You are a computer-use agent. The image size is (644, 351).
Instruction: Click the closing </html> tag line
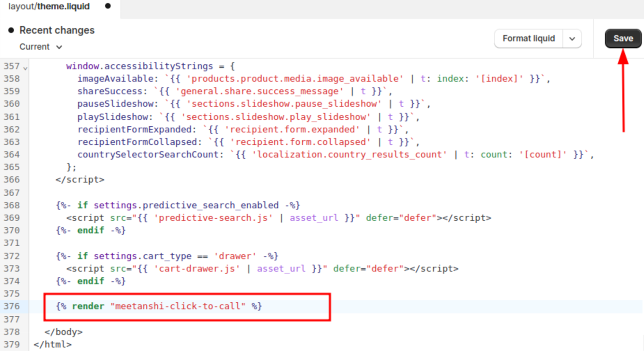pos(53,344)
